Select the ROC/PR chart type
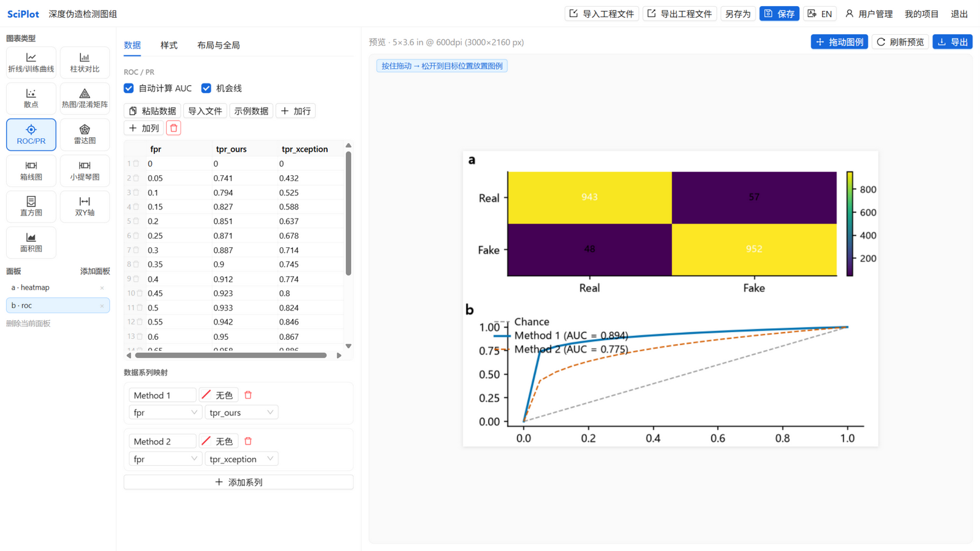 [x=31, y=134]
